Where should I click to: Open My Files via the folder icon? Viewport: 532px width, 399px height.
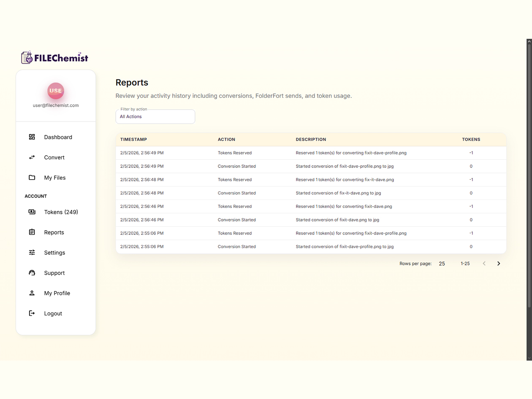[32, 178]
